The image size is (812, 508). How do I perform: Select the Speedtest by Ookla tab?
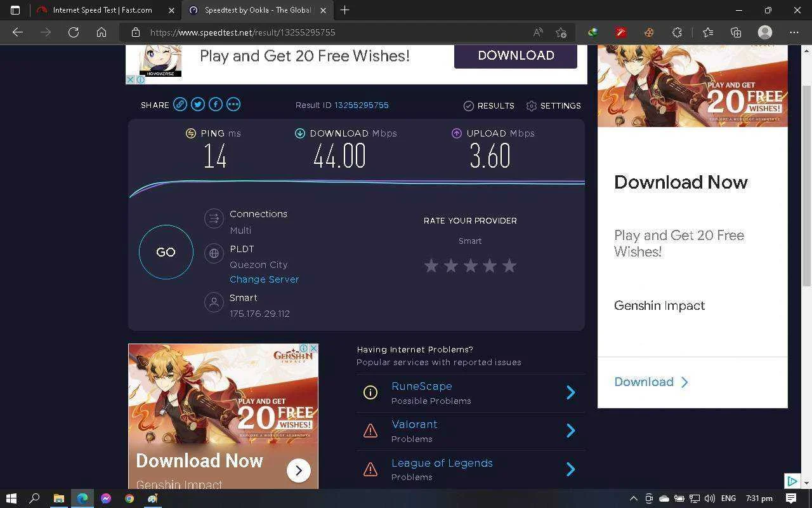point(258,10)
